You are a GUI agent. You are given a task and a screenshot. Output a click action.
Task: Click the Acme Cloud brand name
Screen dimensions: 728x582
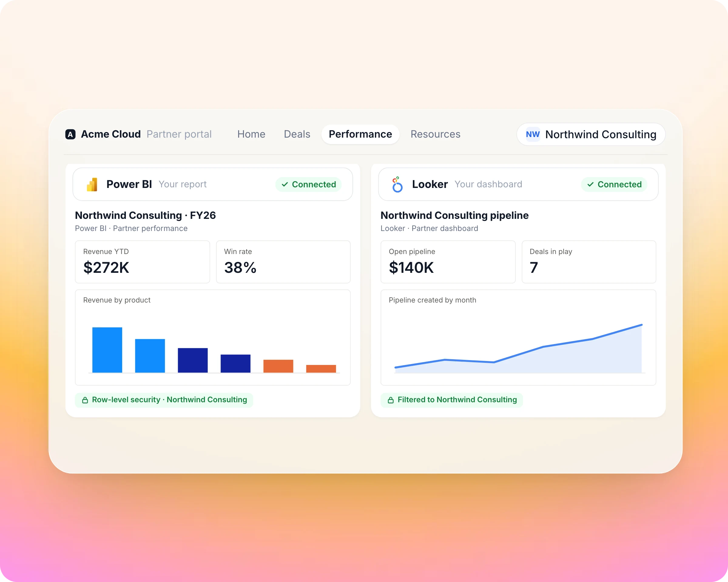point(111,134)
